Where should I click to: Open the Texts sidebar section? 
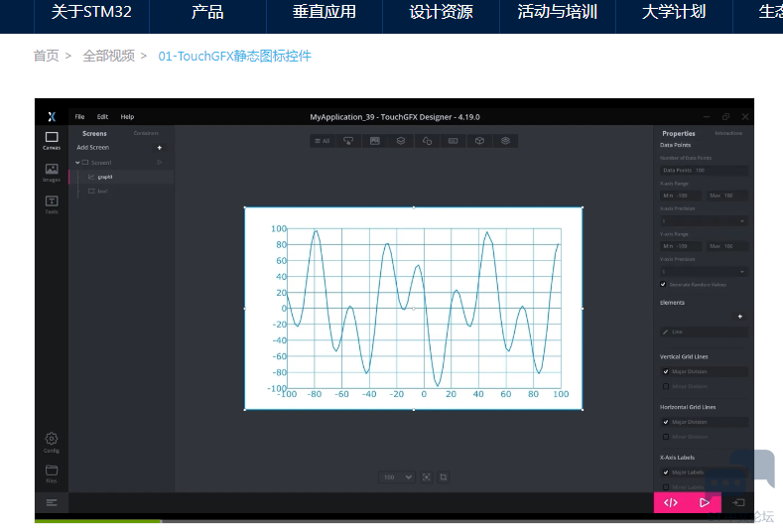[52, 204]
